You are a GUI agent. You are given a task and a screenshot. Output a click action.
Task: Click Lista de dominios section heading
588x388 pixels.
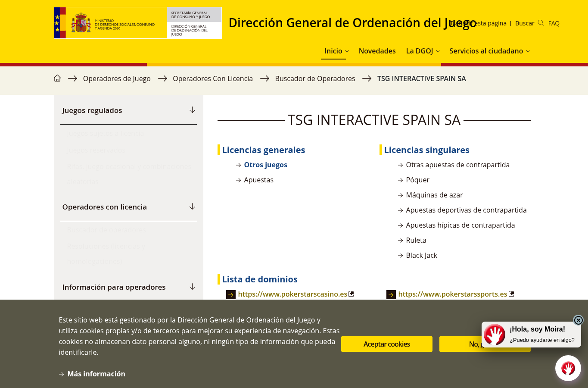(260, 279)
